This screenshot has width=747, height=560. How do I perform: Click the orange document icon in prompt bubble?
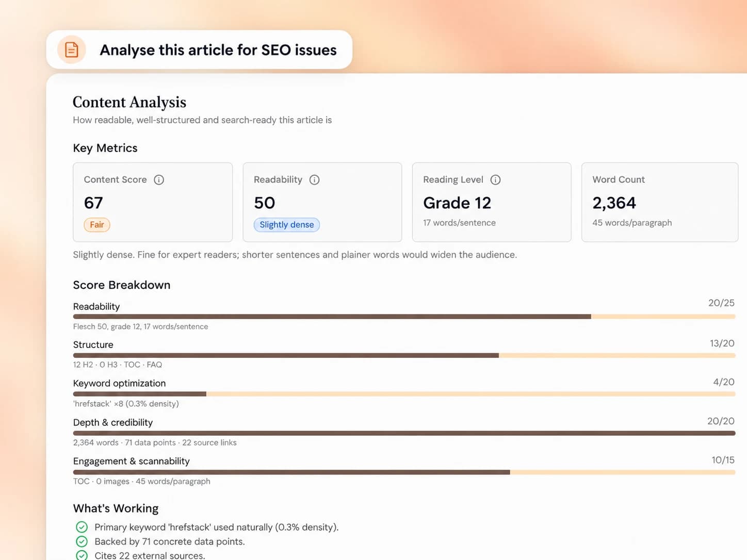pos(71,50)
